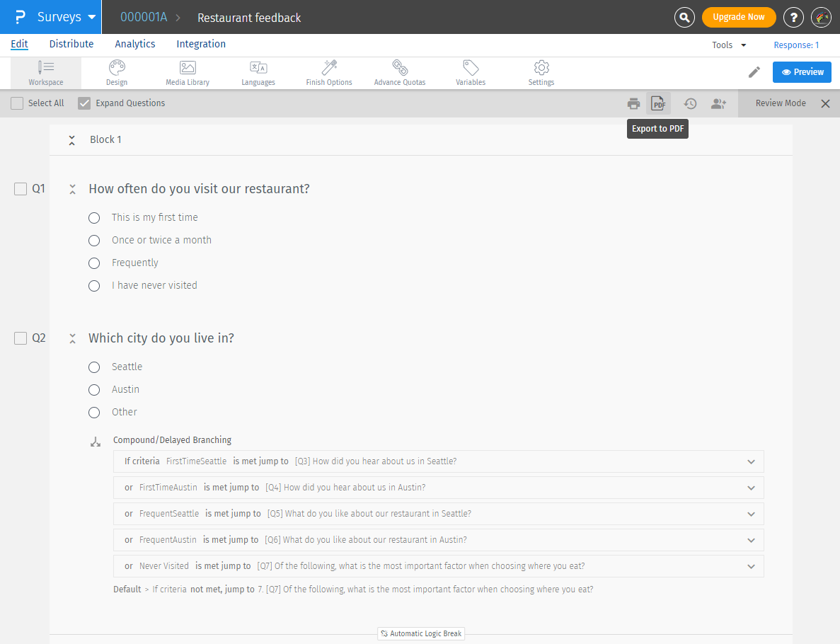
Task: Open survey Settings gear
Action: tap(541, 73)
